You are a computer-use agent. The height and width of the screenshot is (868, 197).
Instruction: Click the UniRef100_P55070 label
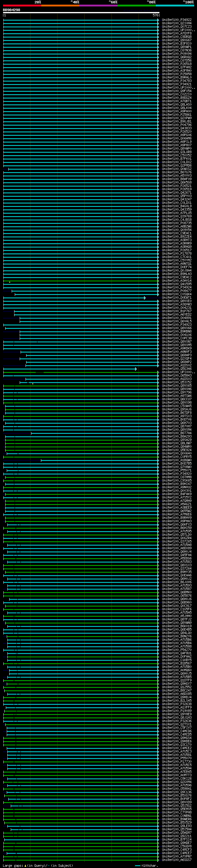(x=176, y=758)
